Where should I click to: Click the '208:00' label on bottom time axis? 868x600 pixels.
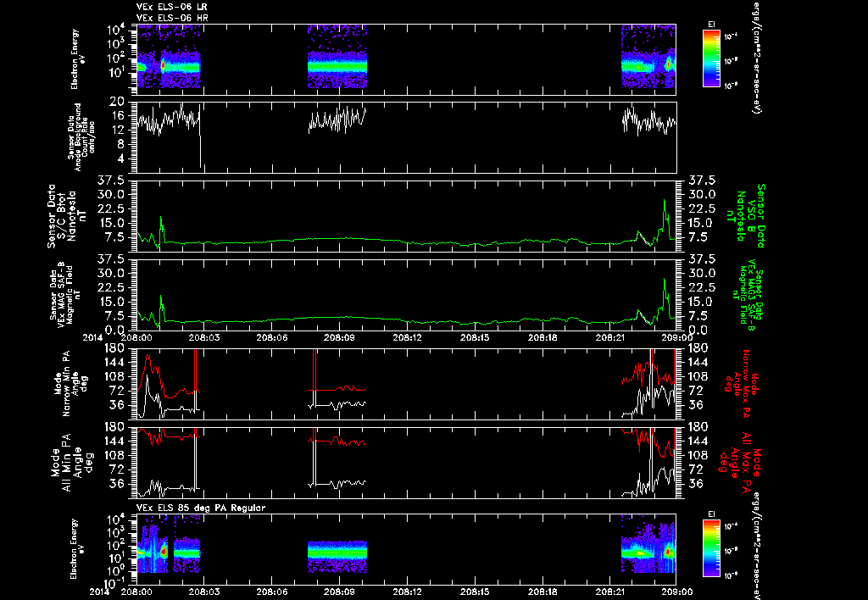point(136,592)
